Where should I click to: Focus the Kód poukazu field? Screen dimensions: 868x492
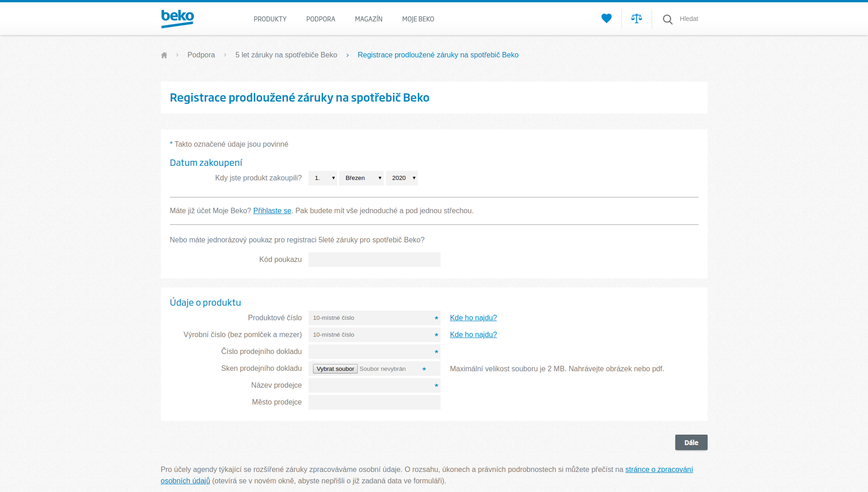point(375,260)
